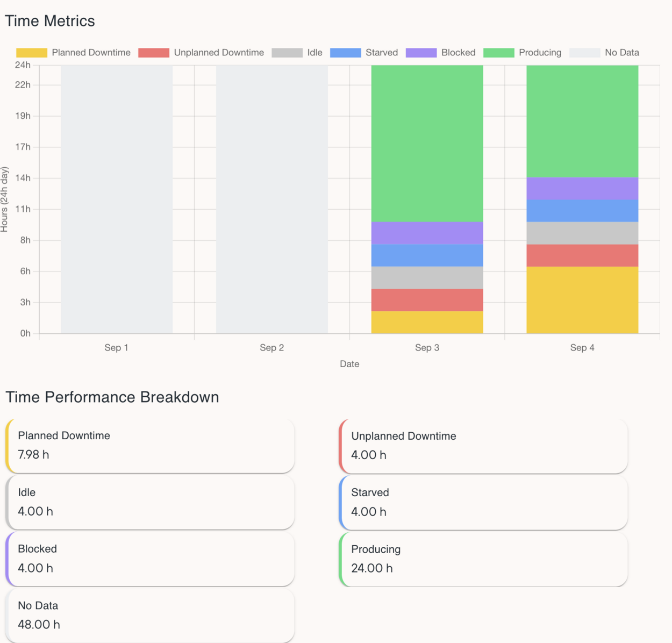
Task: Toggle the Planned Downtime legend item
Action: 74,53
